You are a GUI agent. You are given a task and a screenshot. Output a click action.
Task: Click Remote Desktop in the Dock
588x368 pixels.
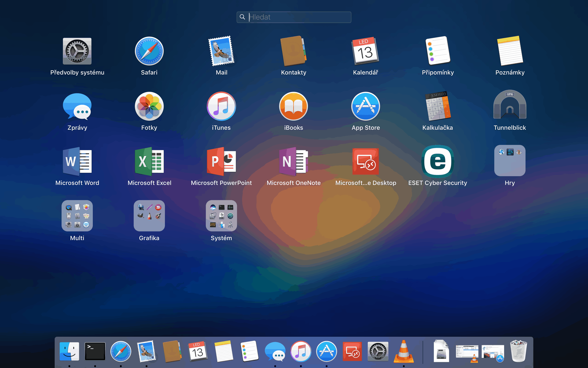352,351
